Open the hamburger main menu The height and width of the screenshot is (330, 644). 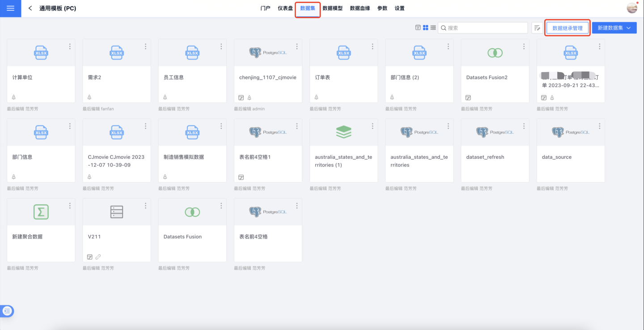pos(10,8)
